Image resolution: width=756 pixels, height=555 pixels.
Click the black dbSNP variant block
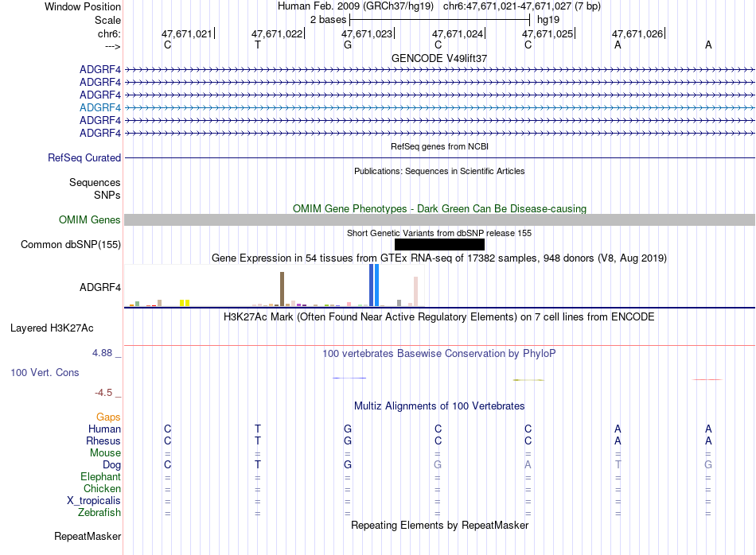(x=440, y=244)
